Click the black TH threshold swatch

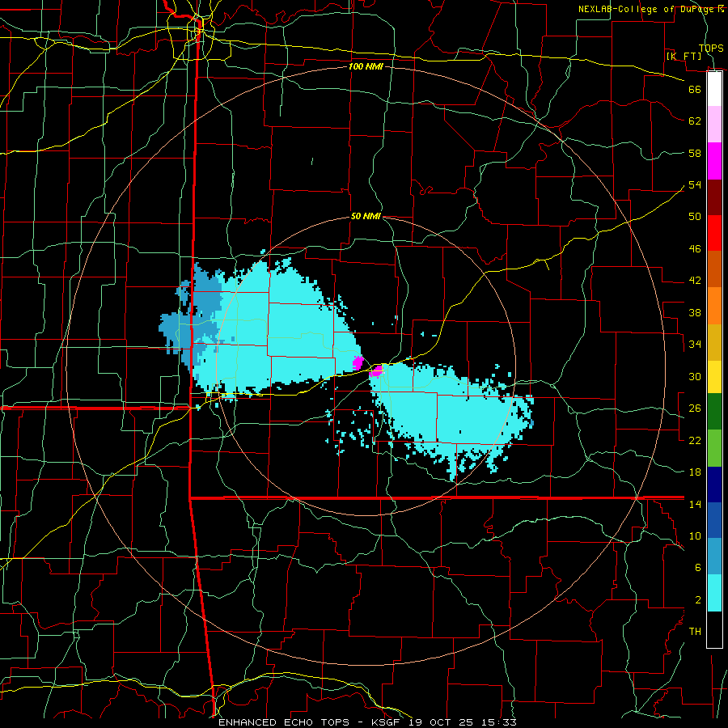pos(714,629)
